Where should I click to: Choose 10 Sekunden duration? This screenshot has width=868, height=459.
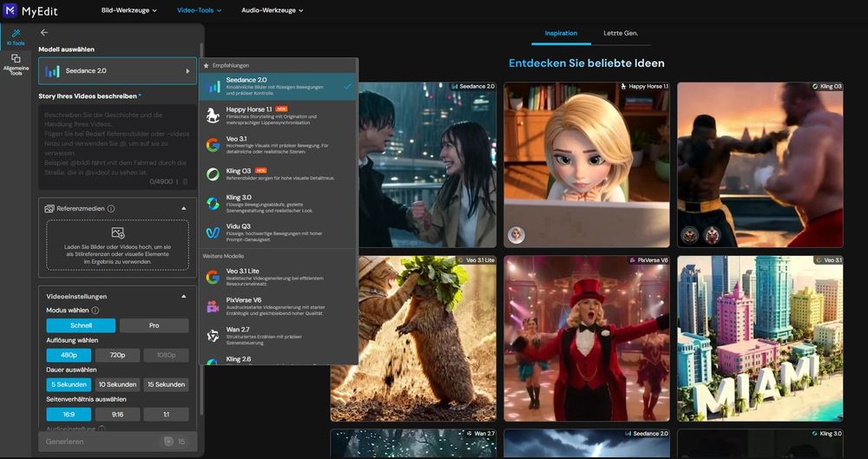[117, 384]
